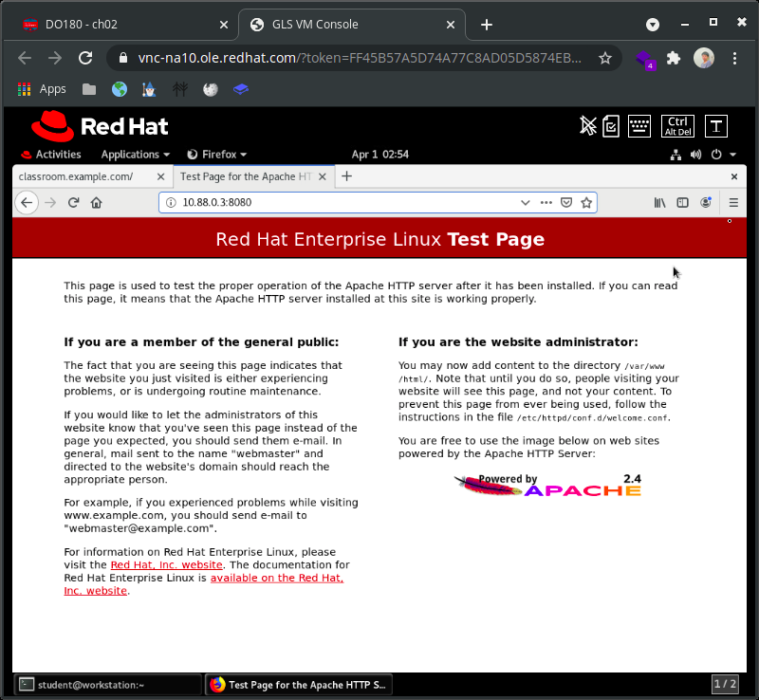Viewport: 759px width, 700px height.
Task: Reload the Chrome page
Action: point(85,58)
